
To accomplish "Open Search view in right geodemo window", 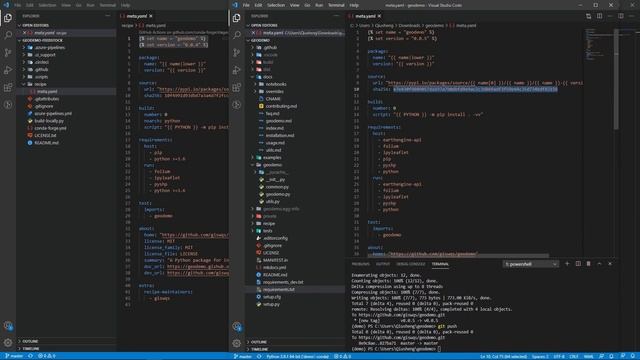I will pyautogui.click(x=237, y=35).
